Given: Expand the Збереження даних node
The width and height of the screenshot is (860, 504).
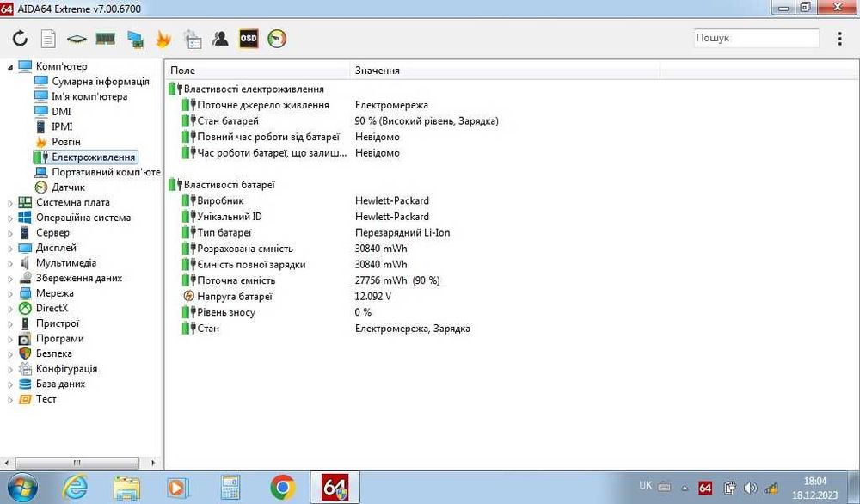Looking at the screenshot, I should pyautogui.click(x=10, y=280).
